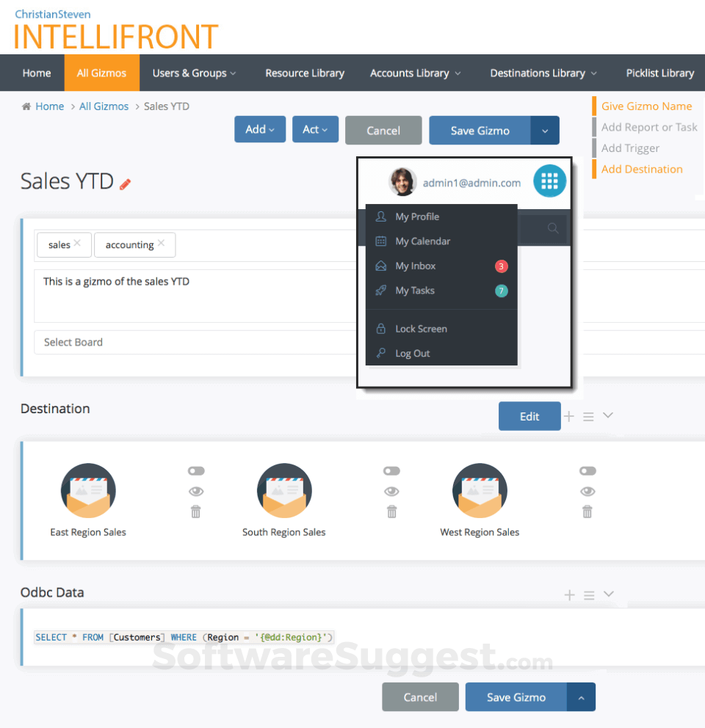Viewport: 705px width, 728px height.
Task: Click the eye icon for West Region Sales
Action: (587, 491)
